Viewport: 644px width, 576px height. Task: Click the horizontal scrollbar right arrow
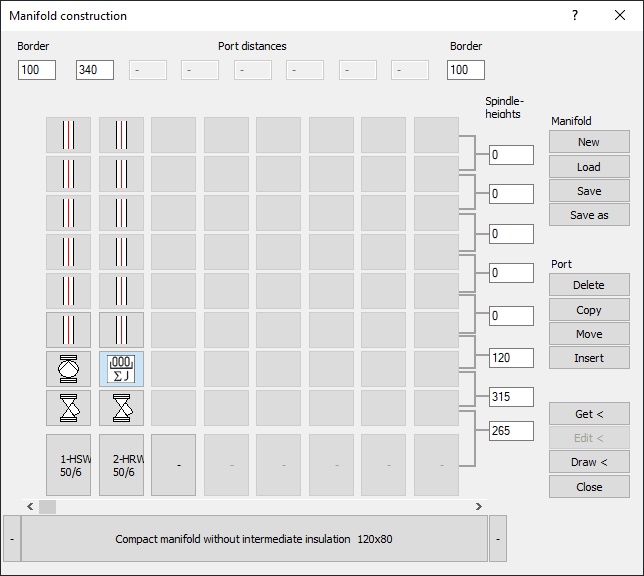click(478, 507)
